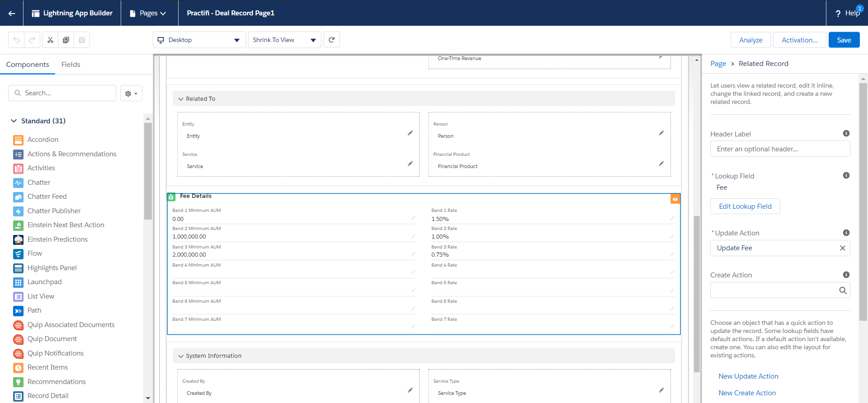The height and width of the screenshot is (403, 868).
Task: Click the Fee Details visibility eye icon
Action: coord(675,199)
